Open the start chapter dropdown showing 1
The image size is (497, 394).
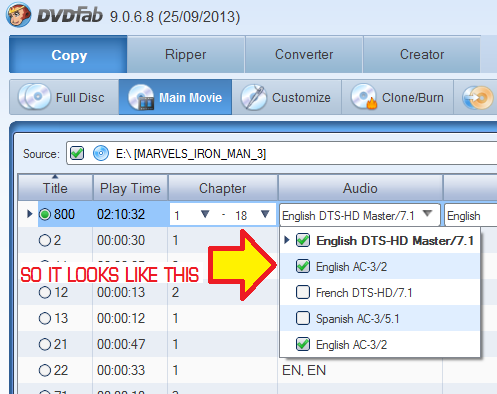click(205, 214)
